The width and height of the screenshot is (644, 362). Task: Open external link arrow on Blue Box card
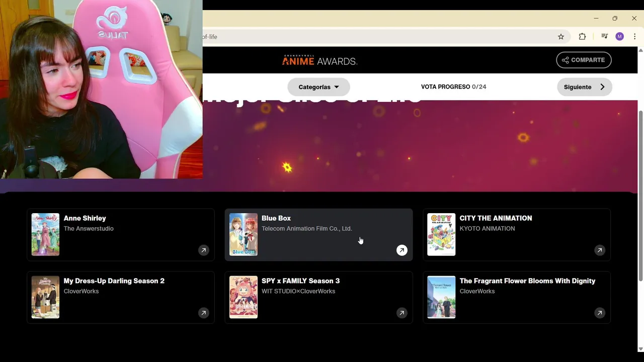point(401,250)
